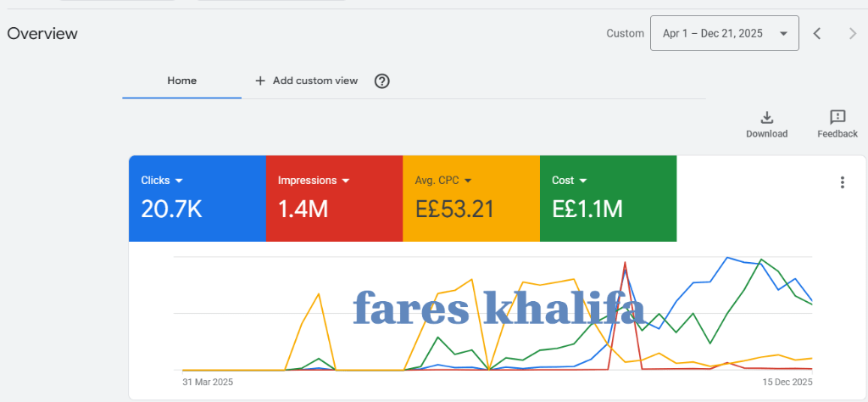Select the Add custom view tab label

[x=315, y=81]
